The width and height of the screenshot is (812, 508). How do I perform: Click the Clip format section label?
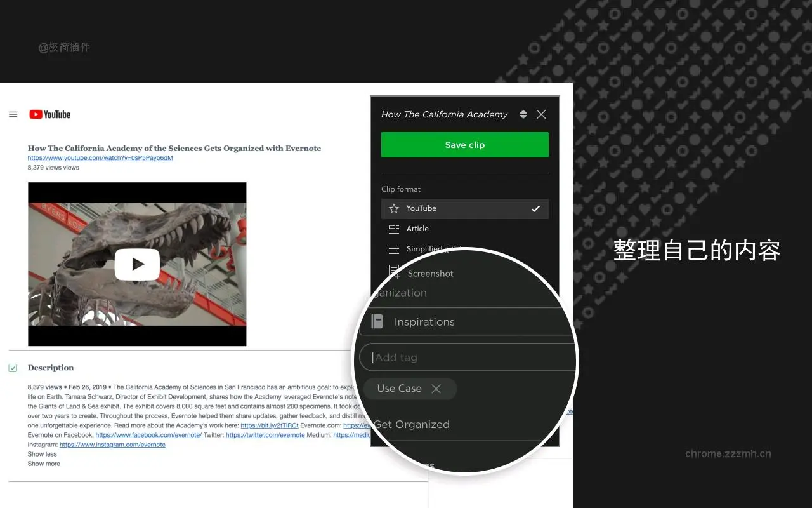pyautogui.click(x=400, y=189)
